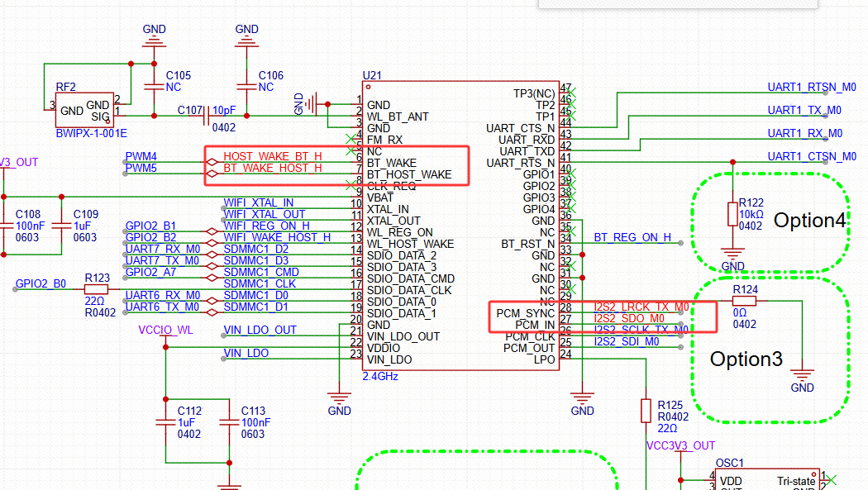Click the UART1_TX_M0 net label
The width and height of the screenshot is (868, 490).
(804, 110)
